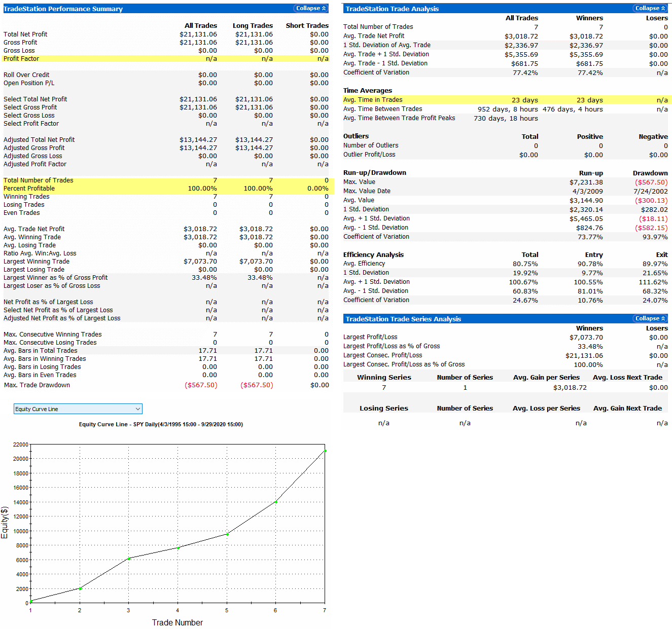672x629 pixels.
Task: Select the Profit Factor row label
Action: (x=21, y=59)
